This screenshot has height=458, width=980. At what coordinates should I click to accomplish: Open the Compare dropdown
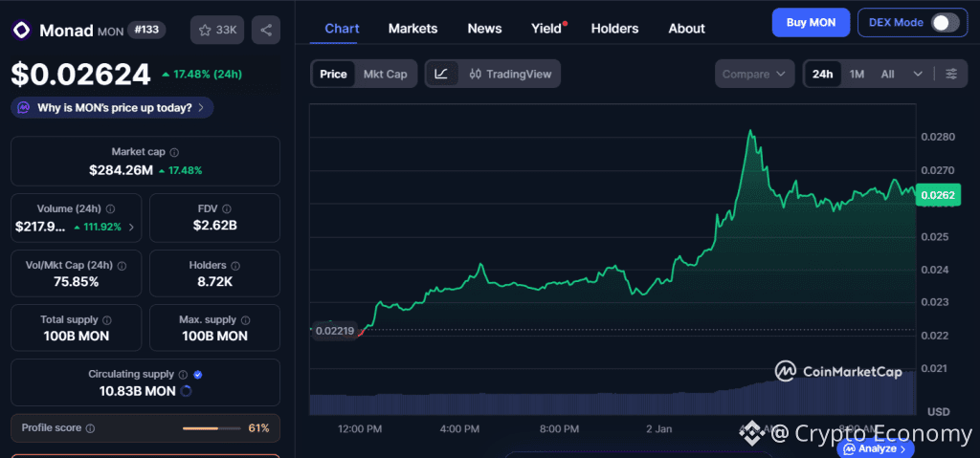point(754,74)
